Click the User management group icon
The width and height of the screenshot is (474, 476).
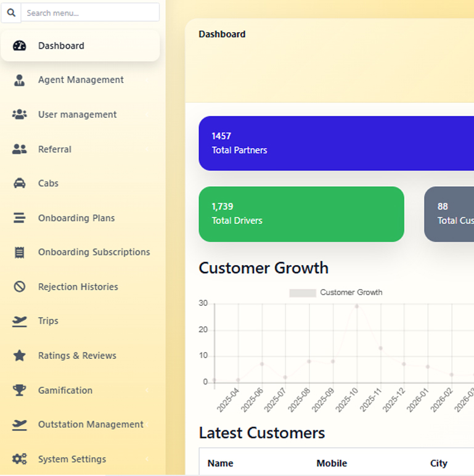point(20,115)
